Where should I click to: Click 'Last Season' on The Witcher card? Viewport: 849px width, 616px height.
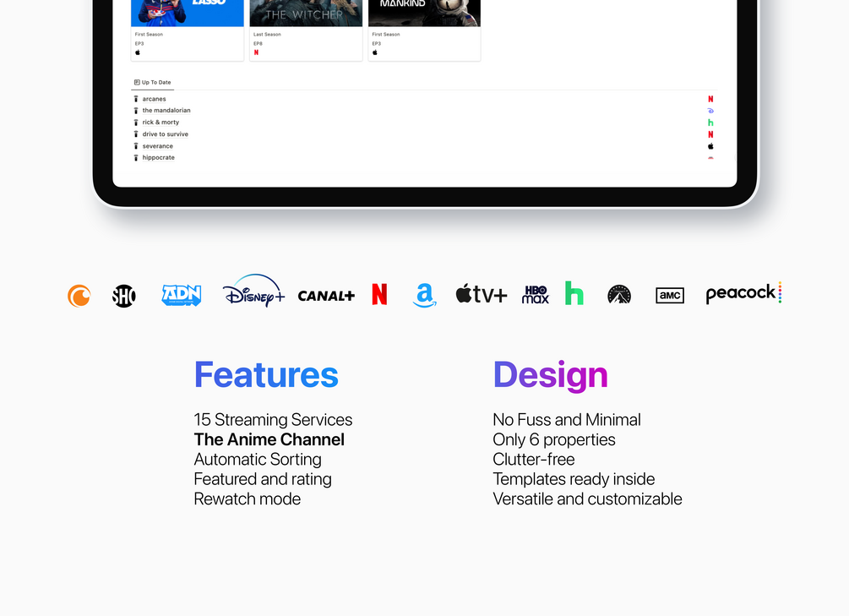click(x=267, y=34)
